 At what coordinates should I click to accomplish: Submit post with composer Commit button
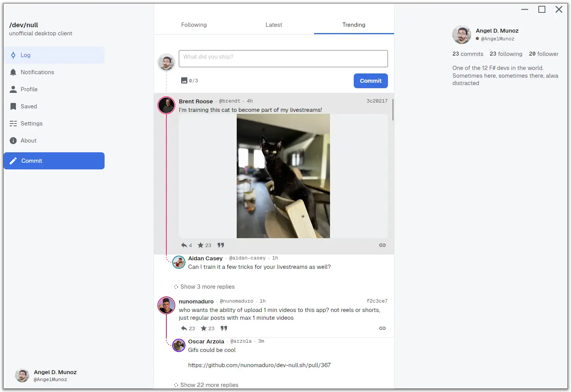pyautogui.click(x=371, y=81)
